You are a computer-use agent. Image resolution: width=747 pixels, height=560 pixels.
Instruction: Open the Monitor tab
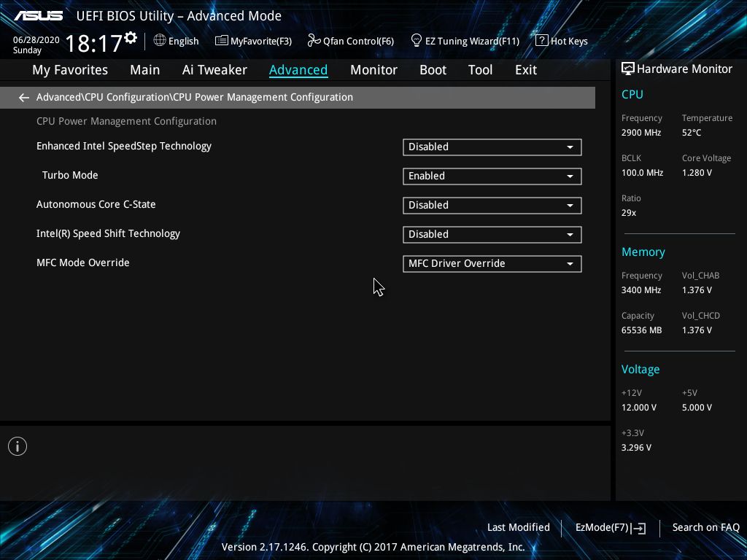(374, 70)
